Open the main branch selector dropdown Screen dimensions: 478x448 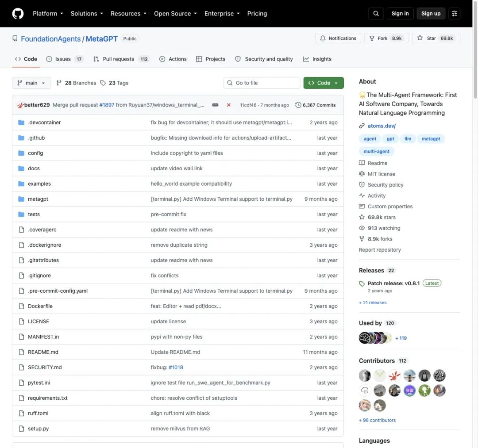pyautogui.click(x=31, y=83)
